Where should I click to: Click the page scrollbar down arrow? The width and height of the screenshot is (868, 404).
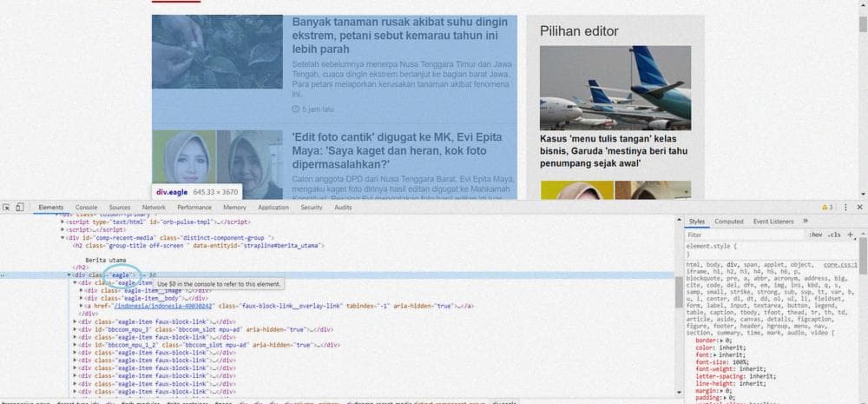863,194
